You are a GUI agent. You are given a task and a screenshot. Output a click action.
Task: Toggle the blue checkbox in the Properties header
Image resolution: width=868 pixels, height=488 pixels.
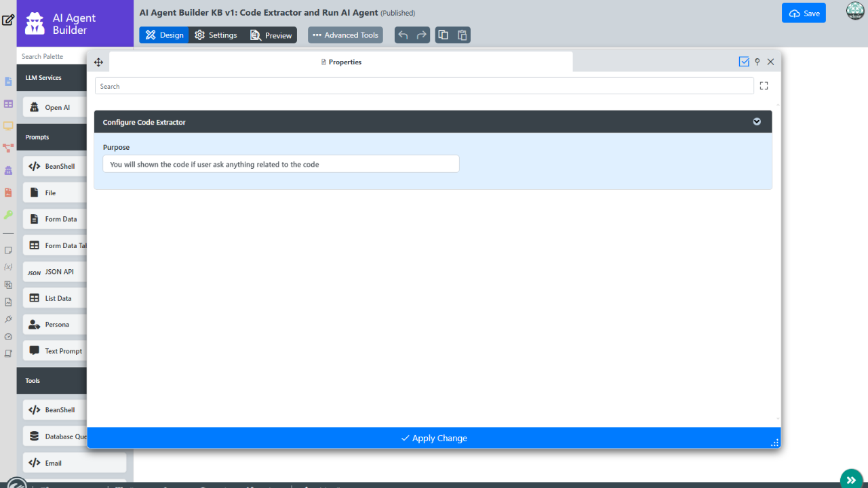(744, 62)
